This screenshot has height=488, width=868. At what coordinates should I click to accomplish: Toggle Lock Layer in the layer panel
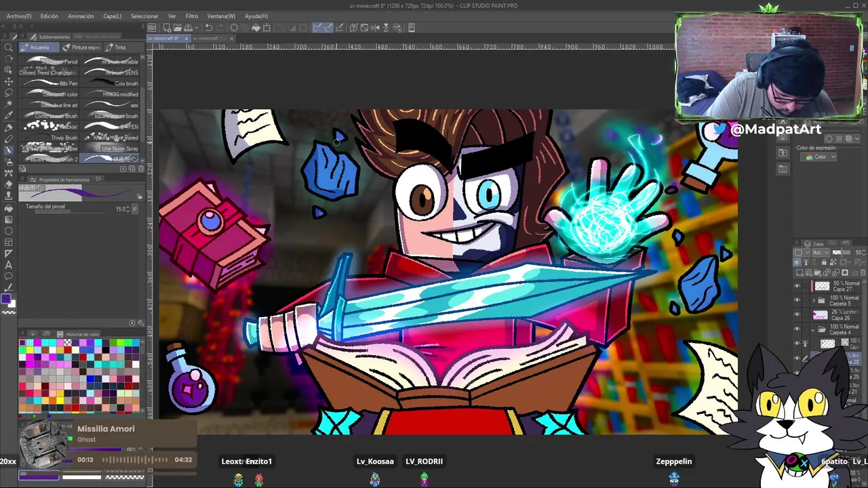click(825, 262)
